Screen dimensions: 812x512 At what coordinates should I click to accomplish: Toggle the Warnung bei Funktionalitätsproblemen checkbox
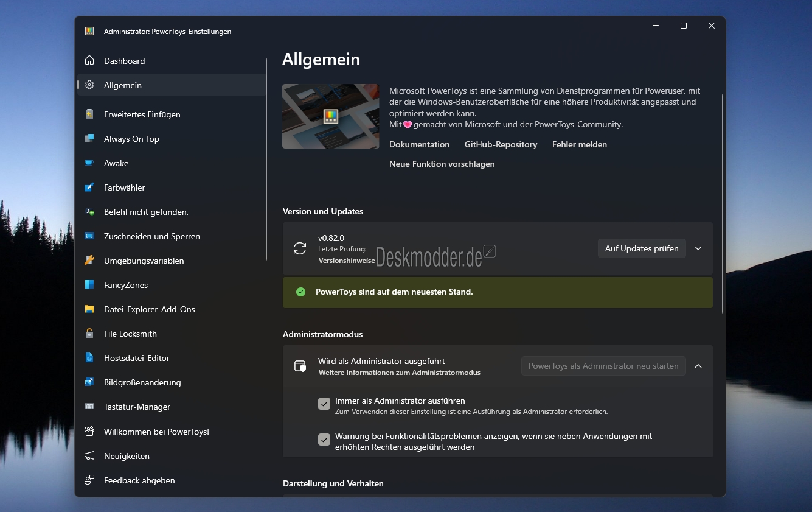[x=324, y=440]
